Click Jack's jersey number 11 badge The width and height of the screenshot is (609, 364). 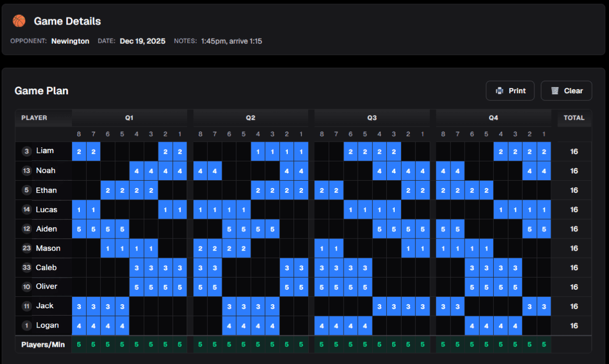coord(27,306)
